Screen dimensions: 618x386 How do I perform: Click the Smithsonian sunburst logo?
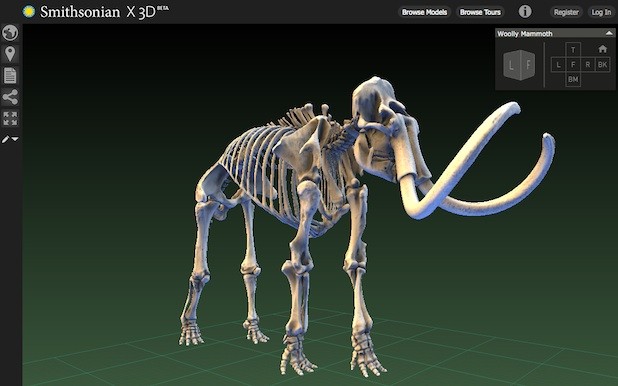(x=29, y=11)
